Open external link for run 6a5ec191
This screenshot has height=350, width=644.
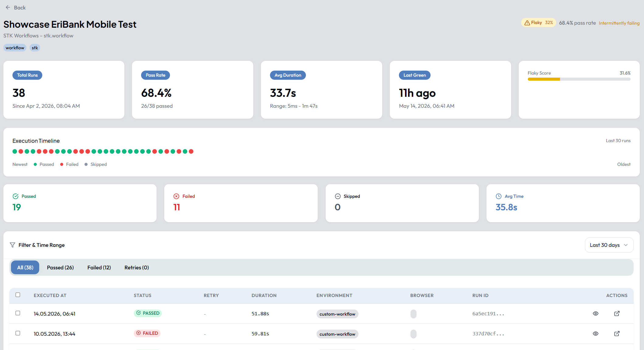(x=617, y=313)
